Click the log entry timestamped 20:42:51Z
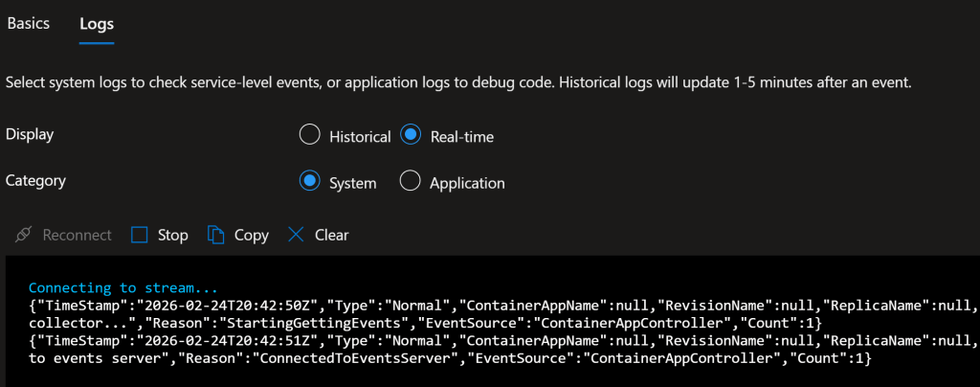 point(479,340)
